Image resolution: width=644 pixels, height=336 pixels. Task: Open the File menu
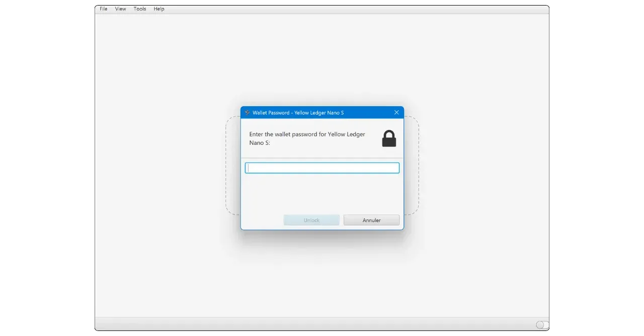[103, 9]
